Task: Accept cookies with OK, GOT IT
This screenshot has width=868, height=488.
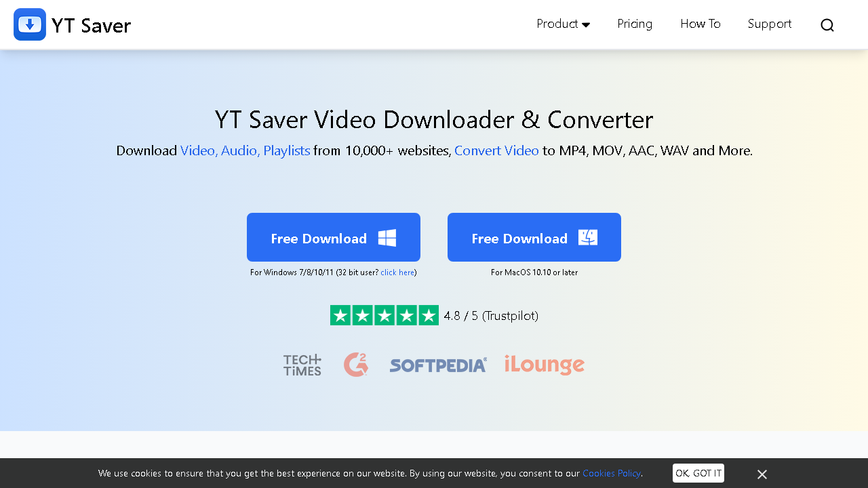Action: pos(698,473)
